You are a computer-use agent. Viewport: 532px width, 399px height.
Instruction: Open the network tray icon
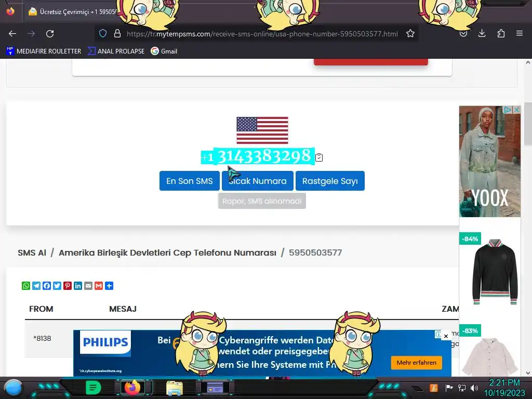tap(462, 388)
